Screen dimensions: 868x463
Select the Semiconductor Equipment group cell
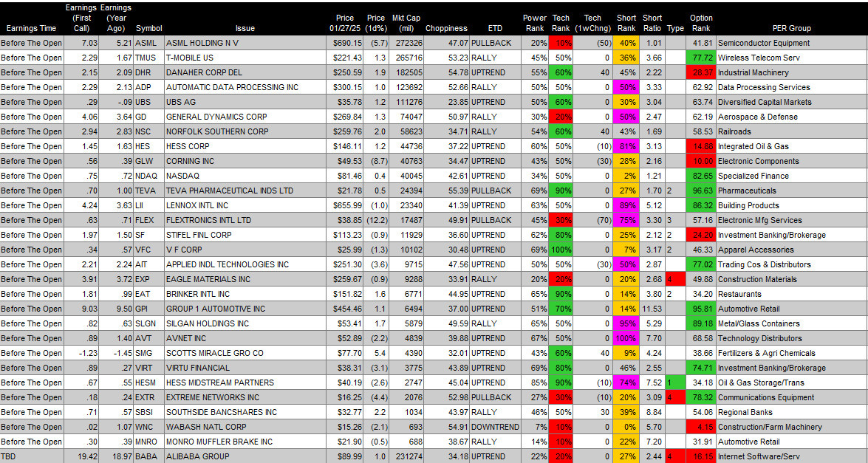[792, 43]
